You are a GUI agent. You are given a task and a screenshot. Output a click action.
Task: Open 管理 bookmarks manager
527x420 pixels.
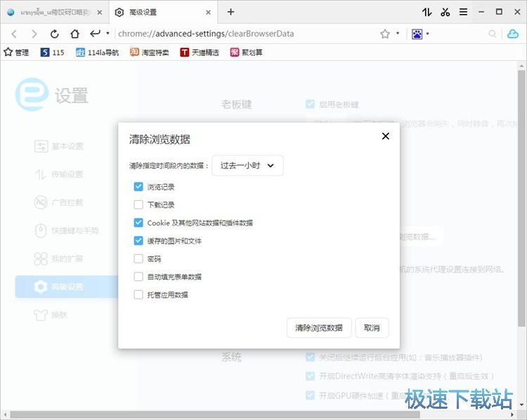(x=16, y=52)
